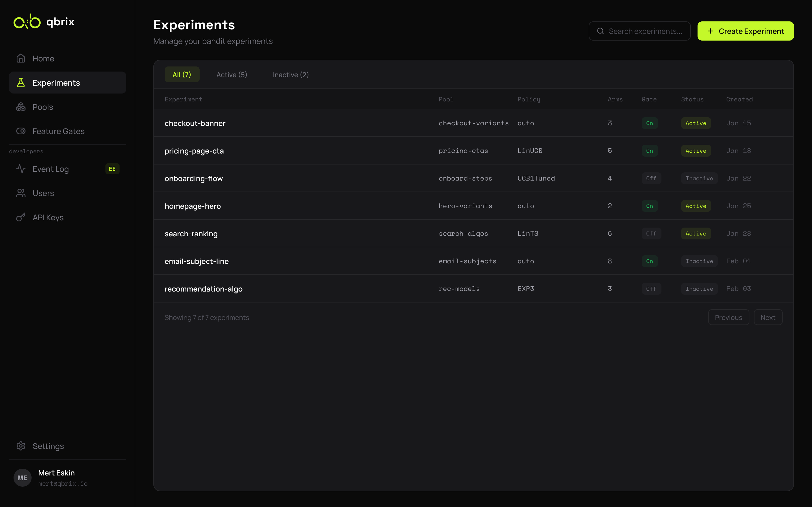The image size is (812, 507).
Task: Open the Event Log activity icon
Action: pyautogui.click(x=21, y=169)
